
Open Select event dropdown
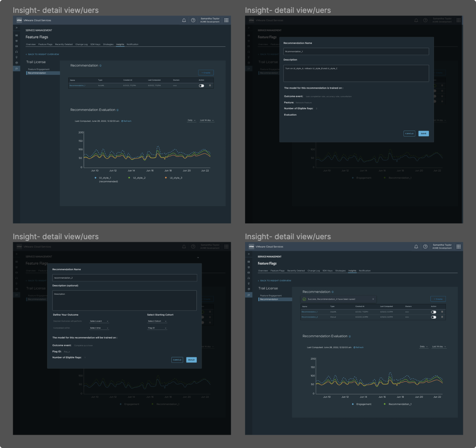click(x=99, y=321)
